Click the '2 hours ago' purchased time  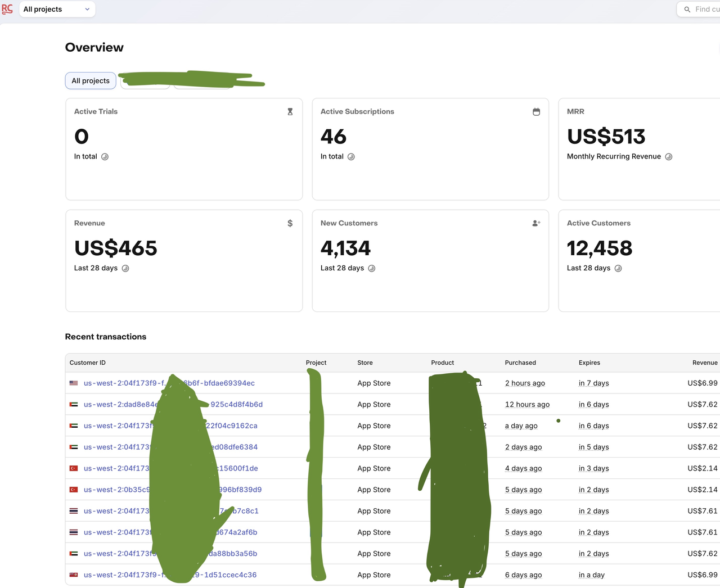(x=525, y=383)
